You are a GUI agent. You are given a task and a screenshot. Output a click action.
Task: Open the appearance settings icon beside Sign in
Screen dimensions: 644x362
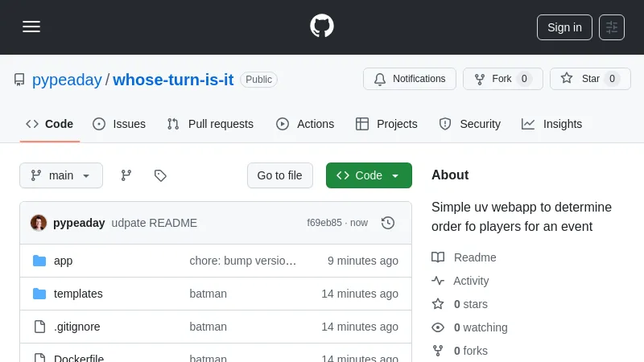click(612, 27)
